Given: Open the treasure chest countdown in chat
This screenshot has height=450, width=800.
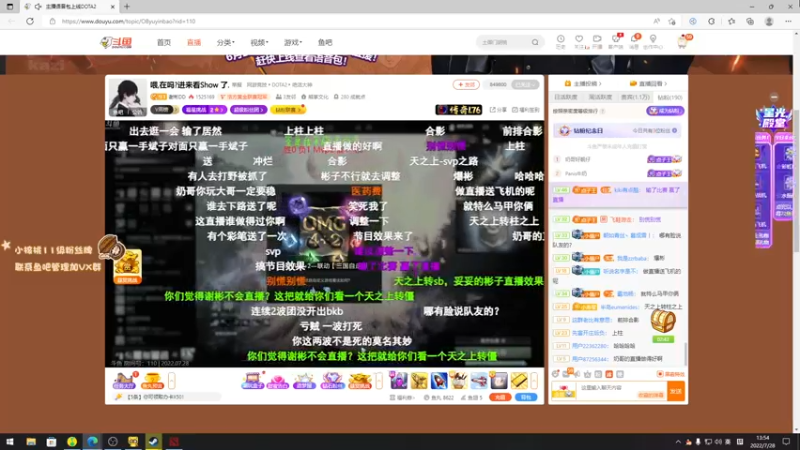Looking at the screenshot, I should [663, 328].
